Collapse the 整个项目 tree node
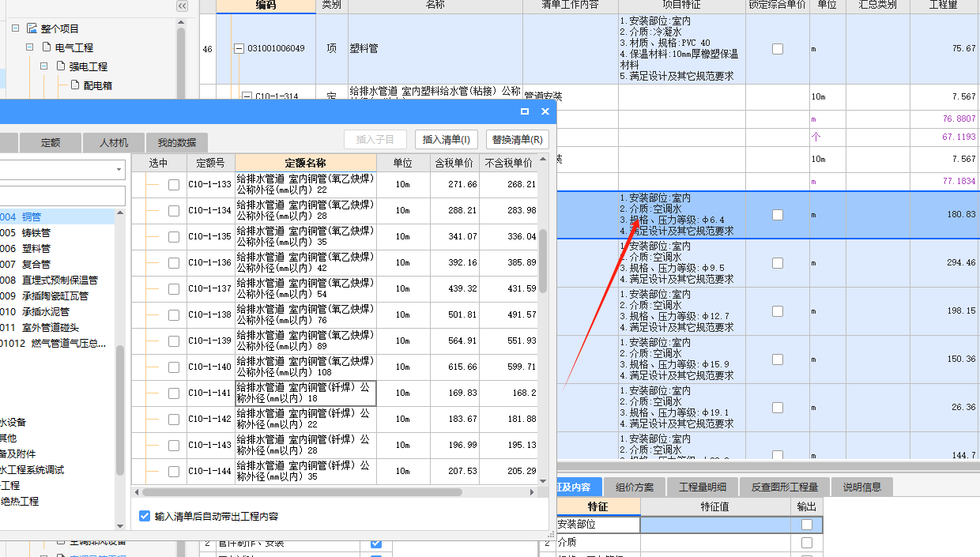Viewport: 980px width, 557px height. [x=15, y=28]
